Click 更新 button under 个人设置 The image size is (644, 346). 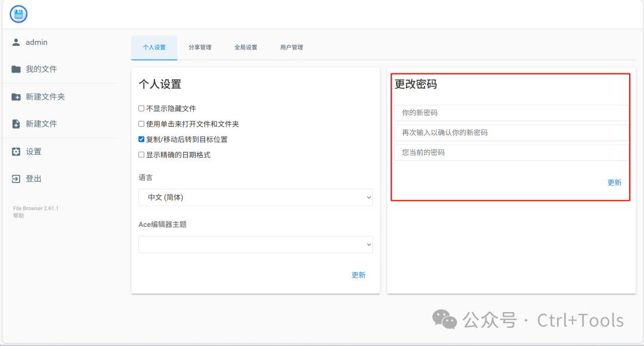click(358, 275)
